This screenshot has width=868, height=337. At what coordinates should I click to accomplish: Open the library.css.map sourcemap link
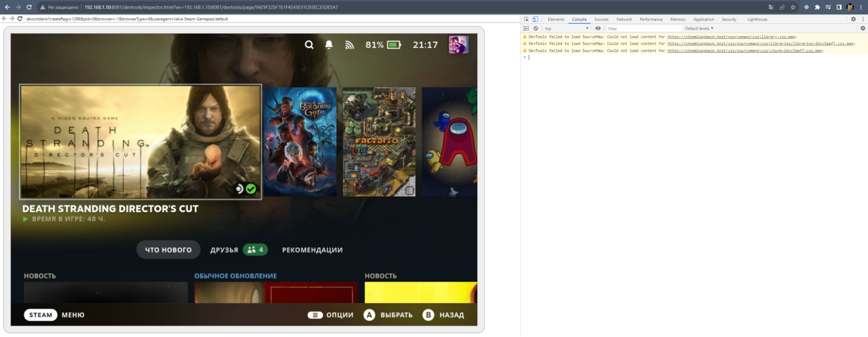[731, 37]
